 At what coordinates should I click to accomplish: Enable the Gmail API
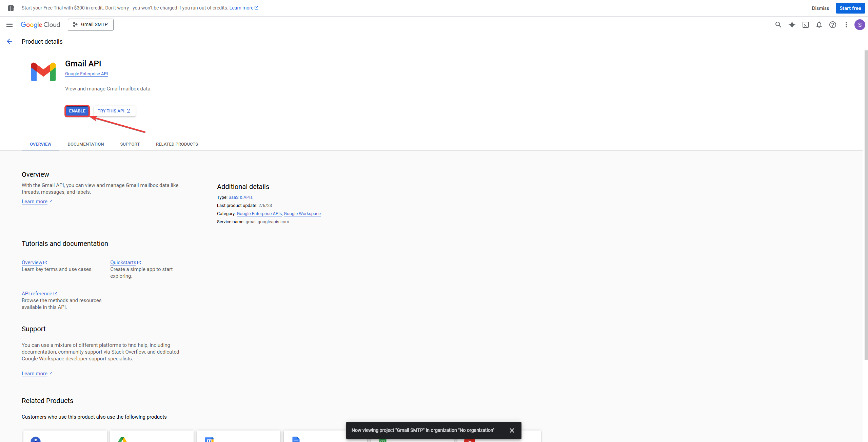[77, 111]
